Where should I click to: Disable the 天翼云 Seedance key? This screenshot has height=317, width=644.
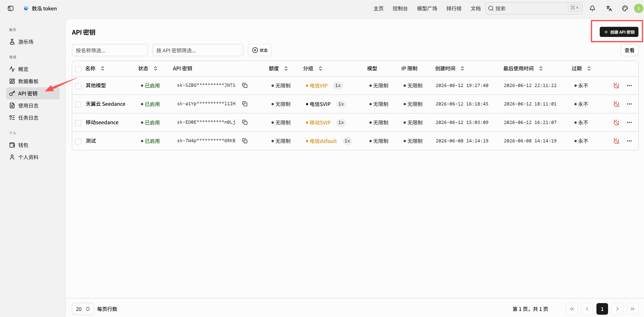pyautogui.click(x=616, y=104)
